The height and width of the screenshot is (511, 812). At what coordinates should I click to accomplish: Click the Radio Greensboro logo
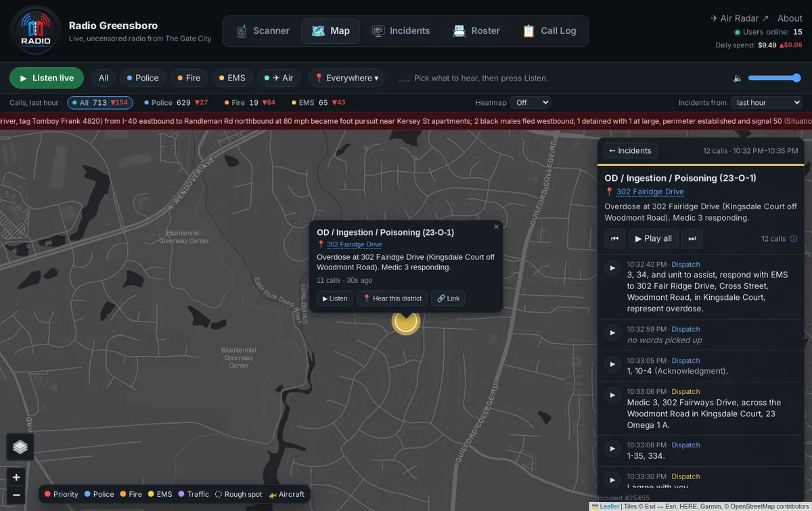[35, 31]
